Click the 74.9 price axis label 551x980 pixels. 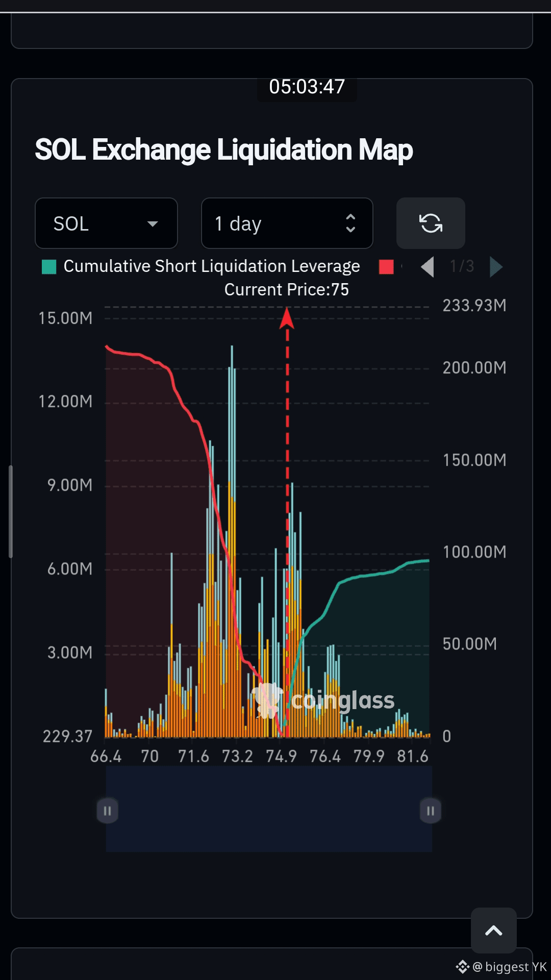[282, 756]
